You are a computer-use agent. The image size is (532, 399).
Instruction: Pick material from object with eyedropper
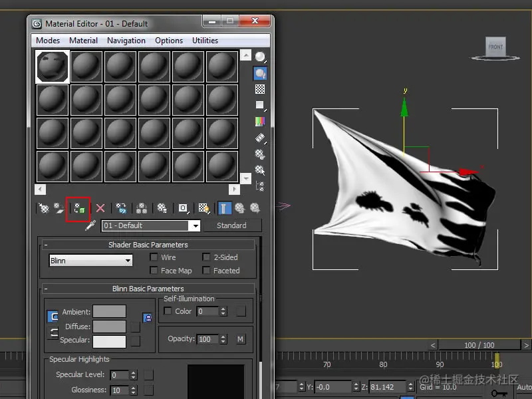[91, 226]
